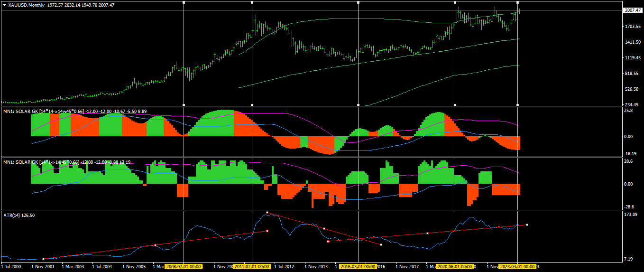Screen dimensions: 644x272
Task: Select the 2020.06.01 vertical line date label
Action: point(455,267)
